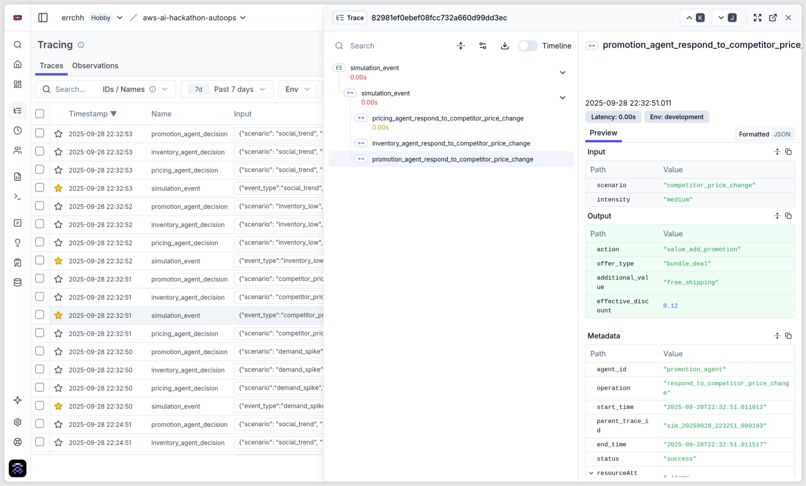Screen dimensions: 806x486
Task: Go to Home in sidebar
Action: click(17, 64)
